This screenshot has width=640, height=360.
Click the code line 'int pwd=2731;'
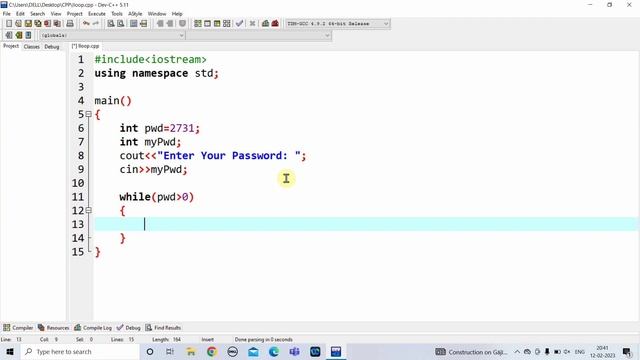tap(160, 128)
